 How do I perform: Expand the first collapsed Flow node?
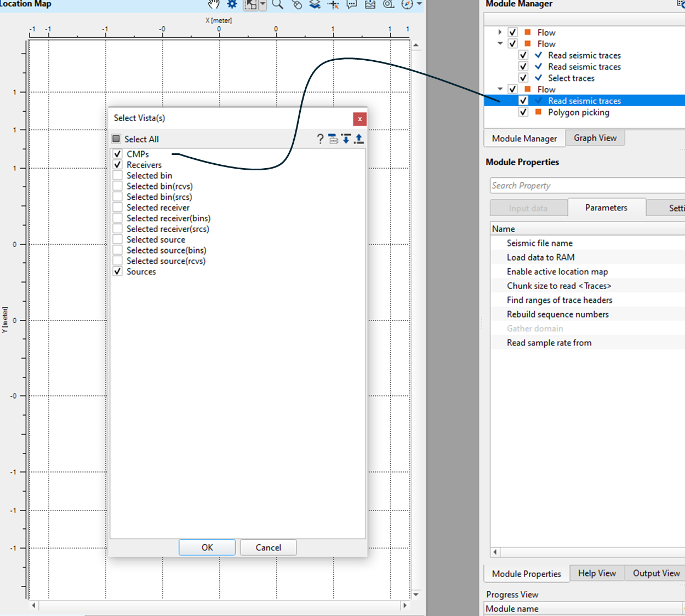click(500, 32)
